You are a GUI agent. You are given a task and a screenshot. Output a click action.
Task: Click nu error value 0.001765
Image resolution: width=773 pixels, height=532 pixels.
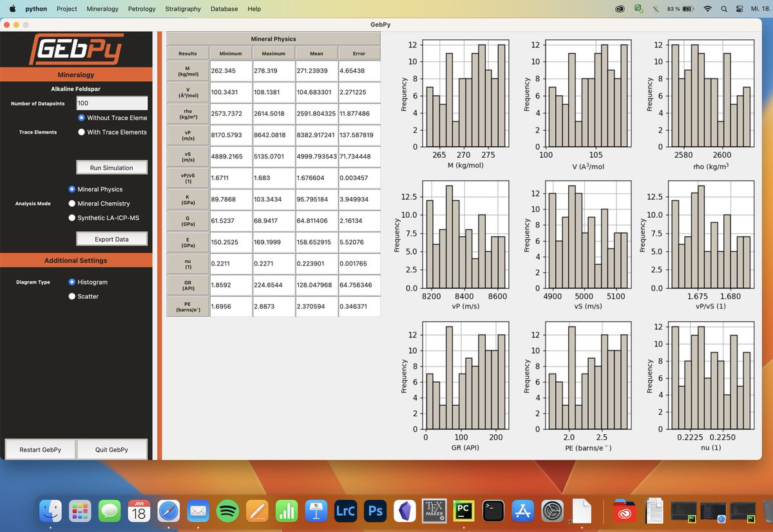pos(359,263)
